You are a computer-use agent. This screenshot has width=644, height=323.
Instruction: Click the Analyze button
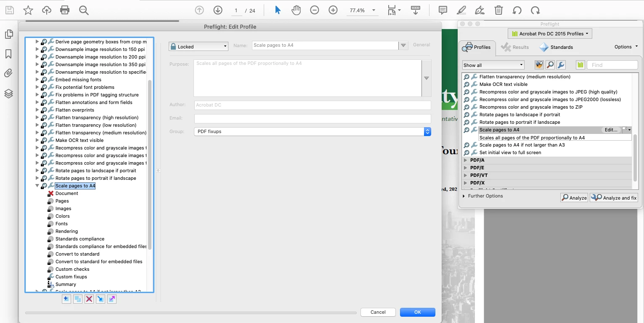pos(574,198)
